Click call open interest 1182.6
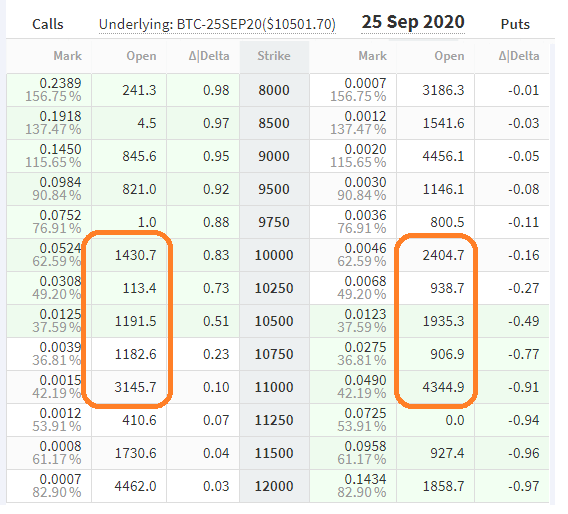The width and height of the screenshot is (568, 514). coord(135,354)
